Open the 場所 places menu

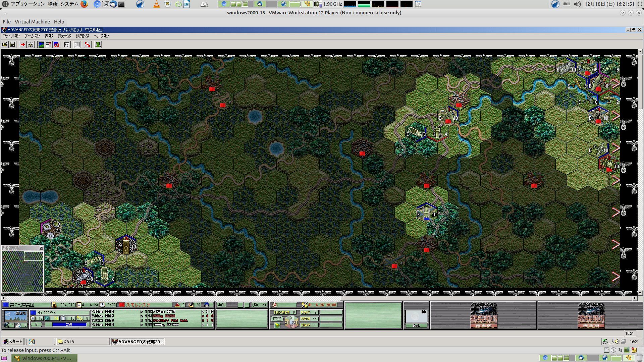pyautogui.click(x=52, y=4)
